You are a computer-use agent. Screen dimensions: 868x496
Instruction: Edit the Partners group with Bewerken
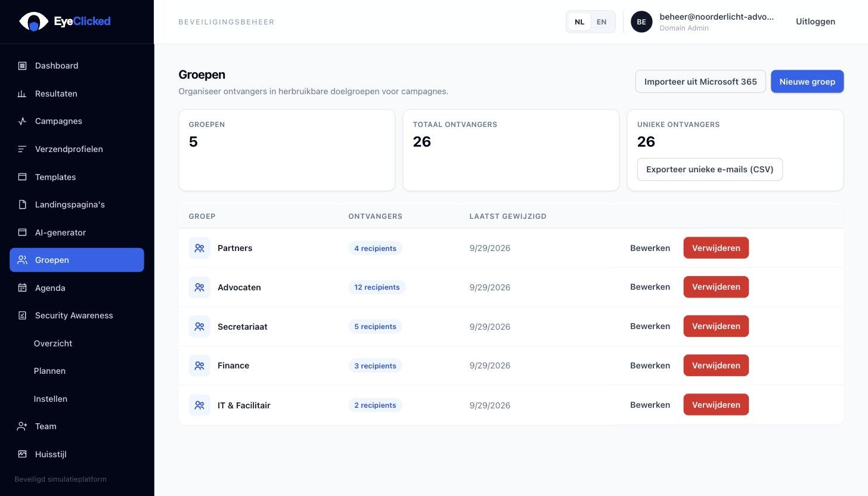click(x=650, y=248)
